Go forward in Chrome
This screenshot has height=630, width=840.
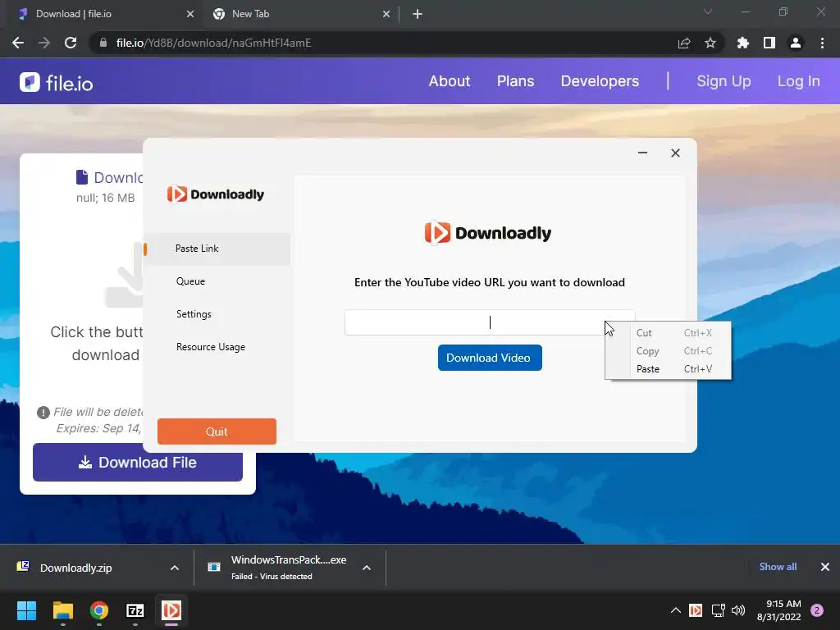[x=44, y=43]
